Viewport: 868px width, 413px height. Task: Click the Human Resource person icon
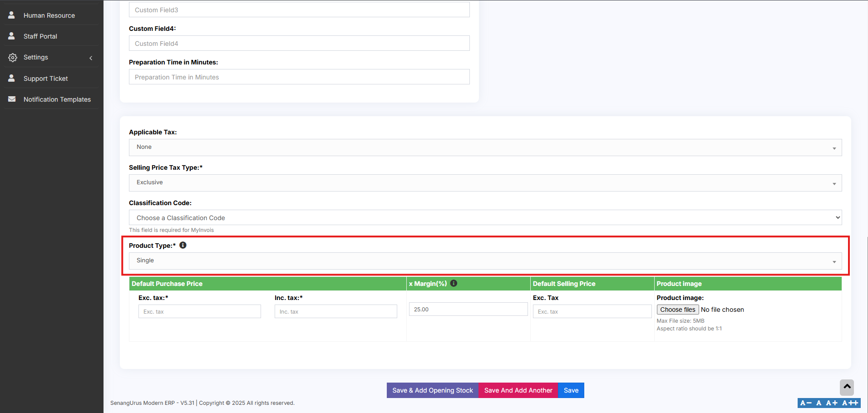pyautogui.click(x=12, y=15)
